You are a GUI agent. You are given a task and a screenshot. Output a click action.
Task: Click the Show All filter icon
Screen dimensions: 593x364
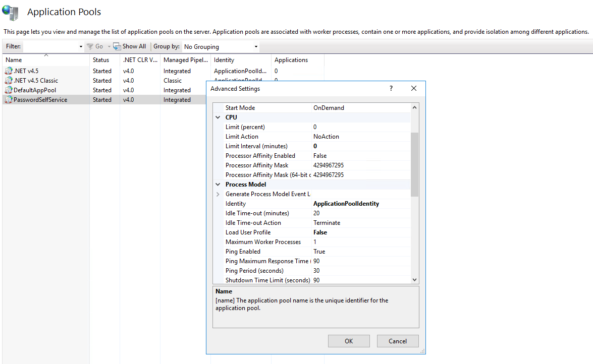tap(117, 46)
